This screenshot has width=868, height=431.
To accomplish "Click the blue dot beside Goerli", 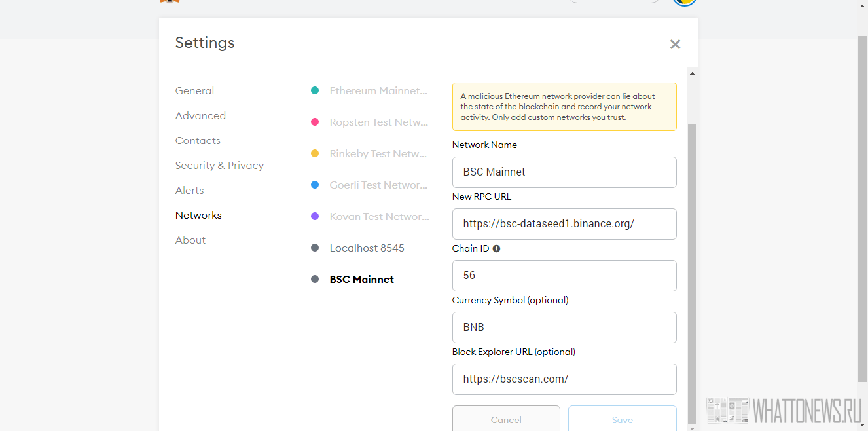I will click(x=315, y=185).
